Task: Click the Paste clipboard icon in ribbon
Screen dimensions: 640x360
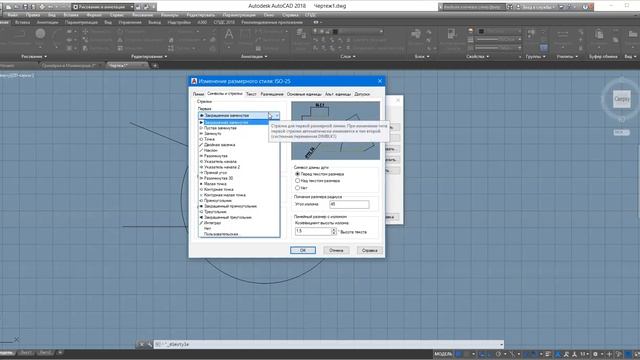Action: 599,35
